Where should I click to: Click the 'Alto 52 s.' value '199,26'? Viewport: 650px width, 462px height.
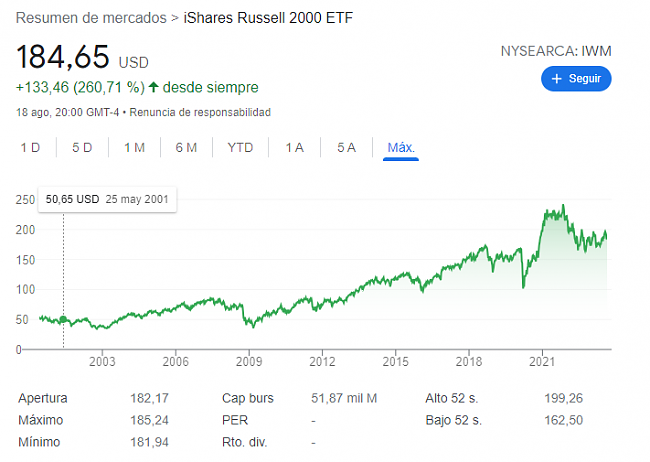click(563, 398)
